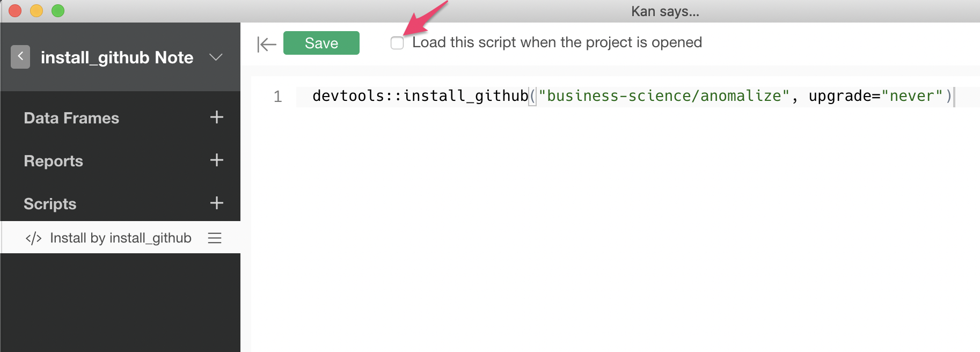Open the Install by install_github script
This screenshot has width=980, height=352.
click(120, 238)
